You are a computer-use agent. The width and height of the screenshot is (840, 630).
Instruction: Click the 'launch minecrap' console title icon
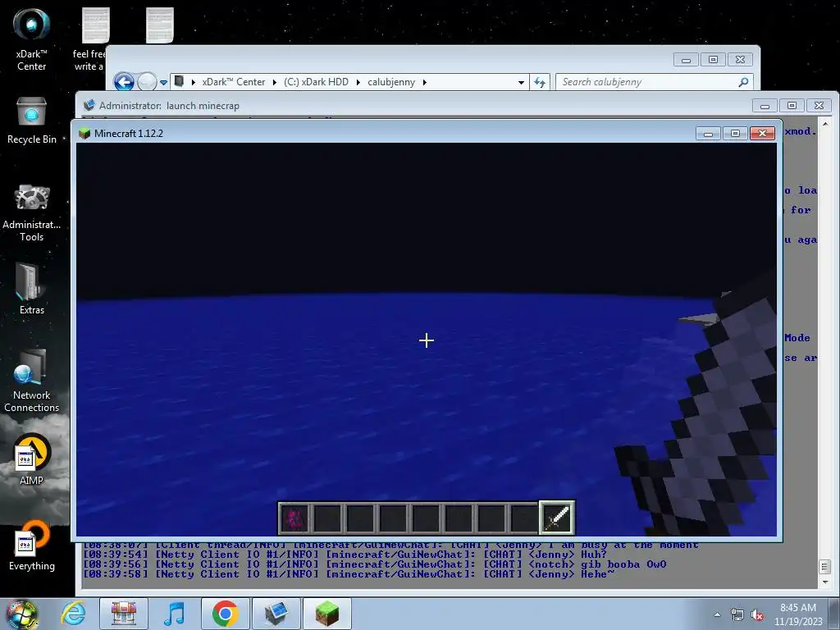click(89, 106)
